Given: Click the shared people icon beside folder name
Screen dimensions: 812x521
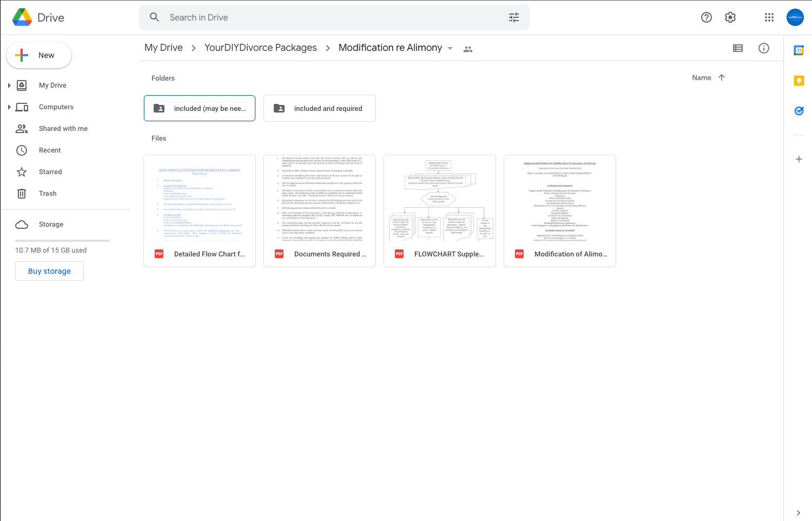Looking at the screenshot, I should coord(468,49).
